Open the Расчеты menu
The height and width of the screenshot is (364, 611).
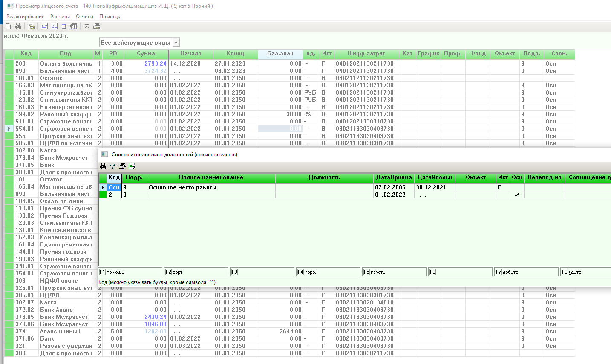[60, 17]
